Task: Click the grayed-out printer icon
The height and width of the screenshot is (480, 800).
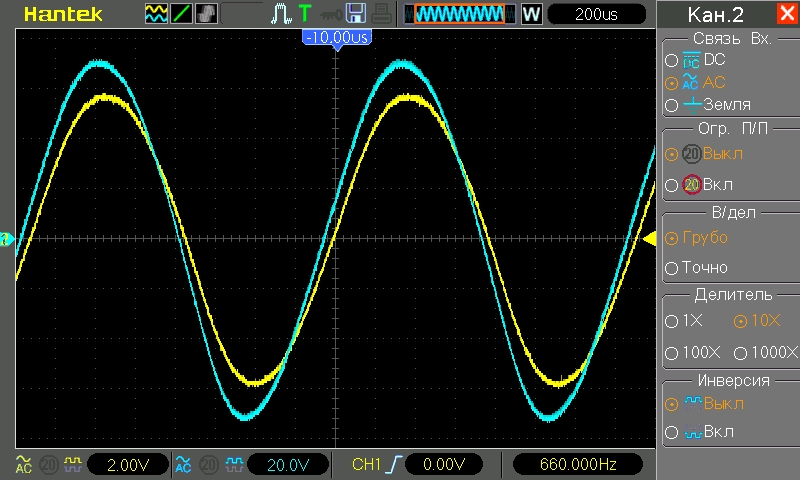Action: click(x=381, y=14)
